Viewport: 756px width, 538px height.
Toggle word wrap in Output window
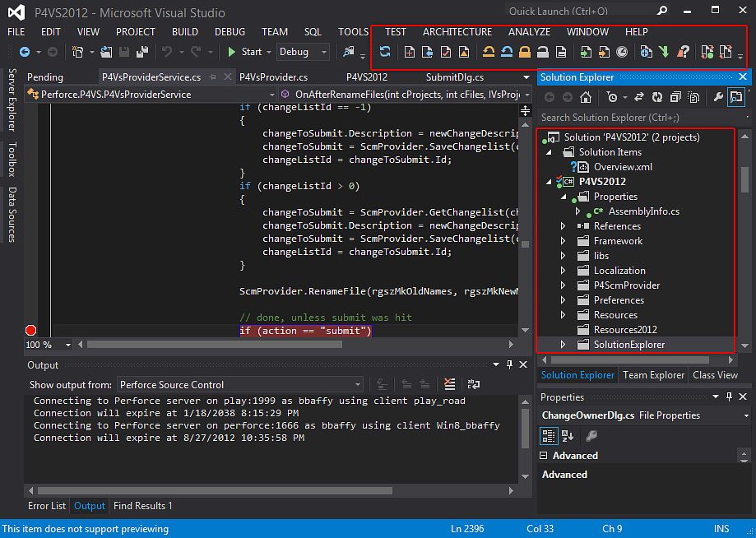pyautogui.click(x=473, y=384)
